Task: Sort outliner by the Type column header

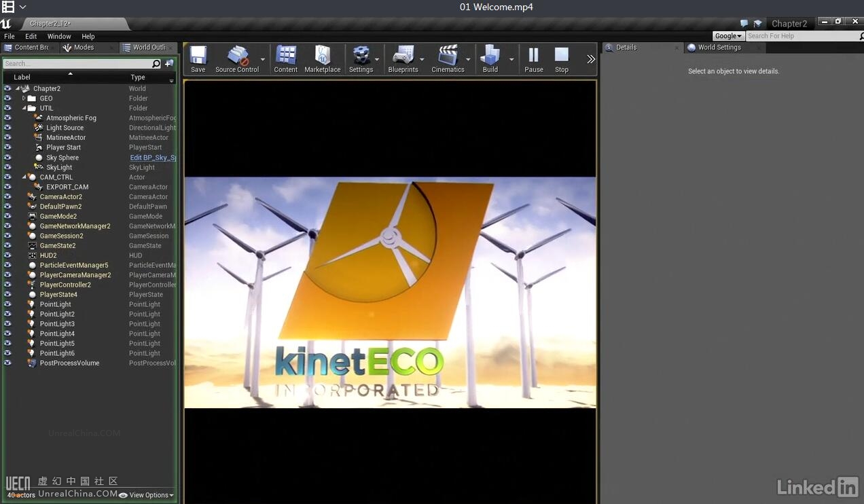Action: click(x=138, y=77)
